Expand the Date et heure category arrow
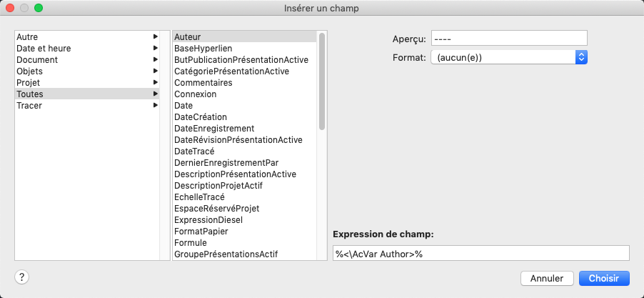Viewport: 644px width, 298px height. click(155, 48)
